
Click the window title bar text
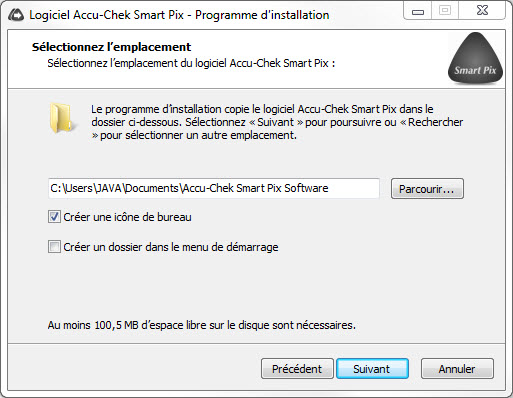[179, 15]
